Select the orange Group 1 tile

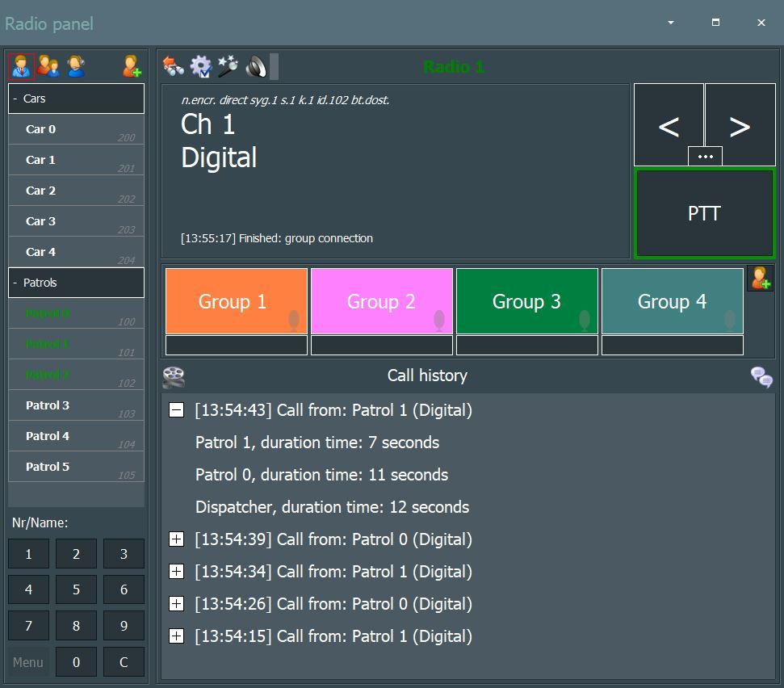[x=236, y=301]
